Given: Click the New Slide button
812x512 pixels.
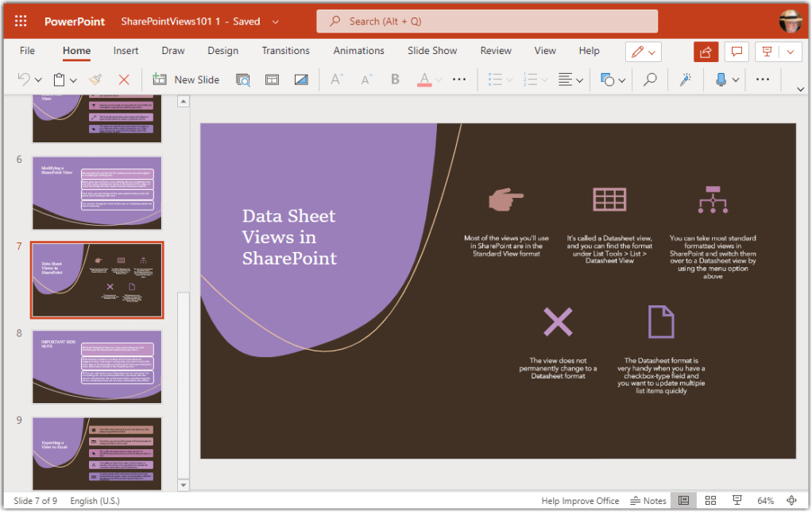Looking at the screenshot, I should point(186,80).
